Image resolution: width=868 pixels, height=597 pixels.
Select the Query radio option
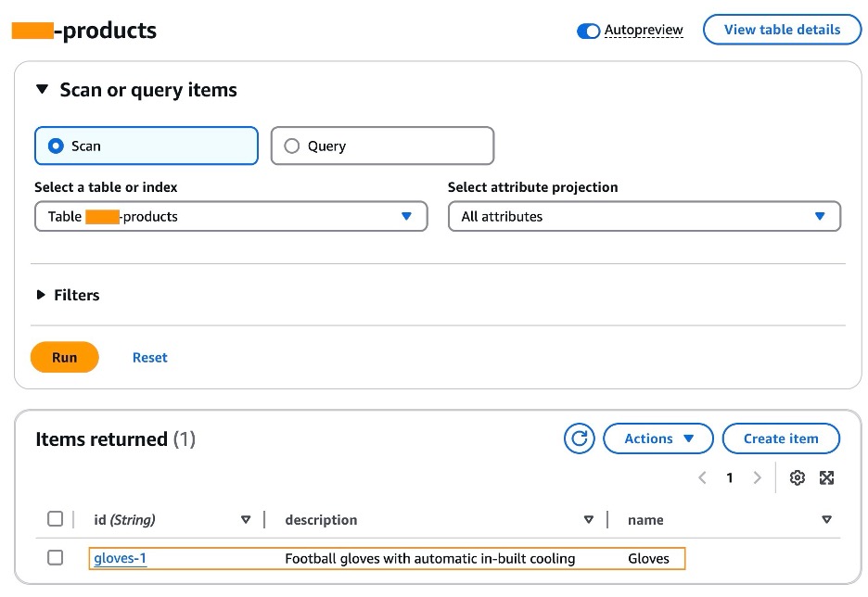pos(292,146)
